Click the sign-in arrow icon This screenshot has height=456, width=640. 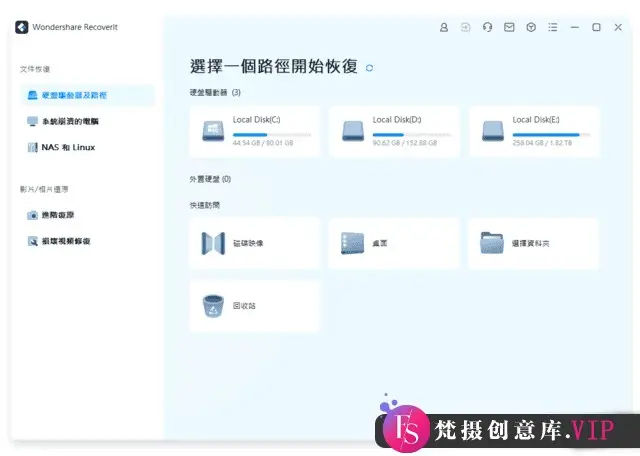(465, 27)
